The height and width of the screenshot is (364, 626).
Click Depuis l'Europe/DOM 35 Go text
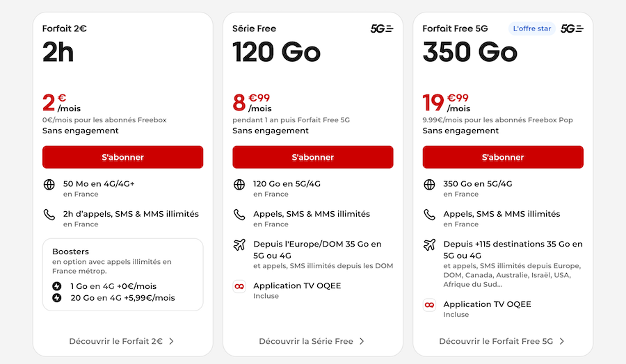click(317, 249)
